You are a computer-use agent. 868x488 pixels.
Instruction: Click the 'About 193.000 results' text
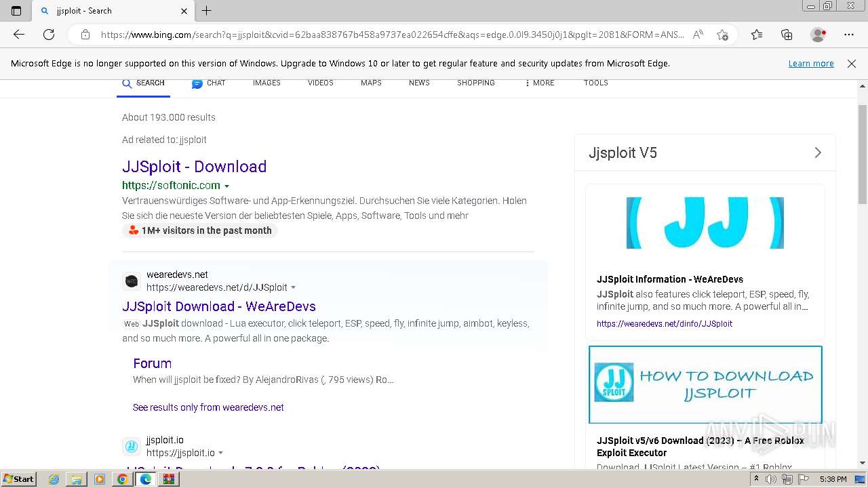click(x=169, y=117)
